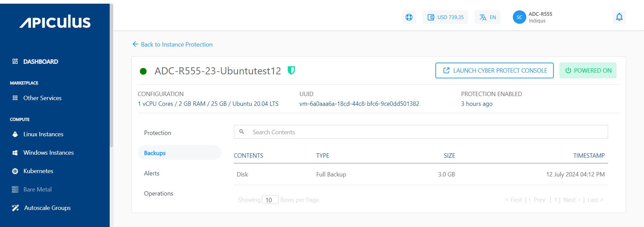Click the Windows logo icon
Viewport: 644px width, 227px height.
pos(15,153)
